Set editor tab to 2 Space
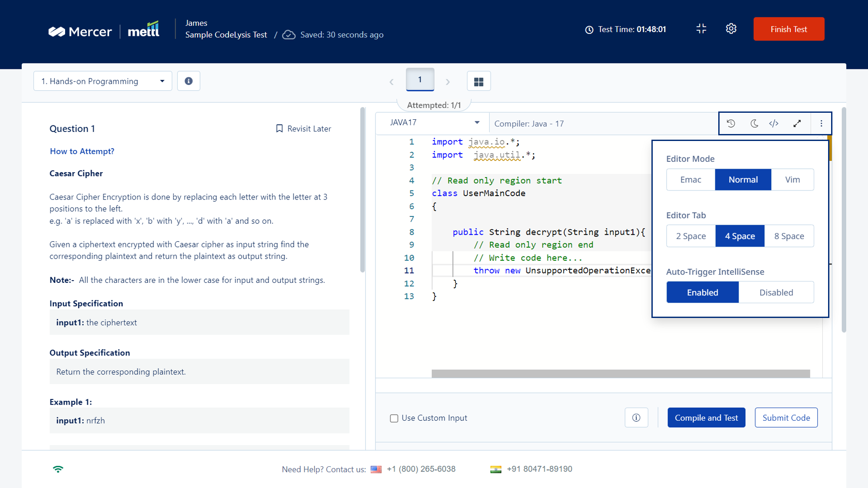Image resolution: width=868 pixels, height=488 pixels. tap(691, 236)
